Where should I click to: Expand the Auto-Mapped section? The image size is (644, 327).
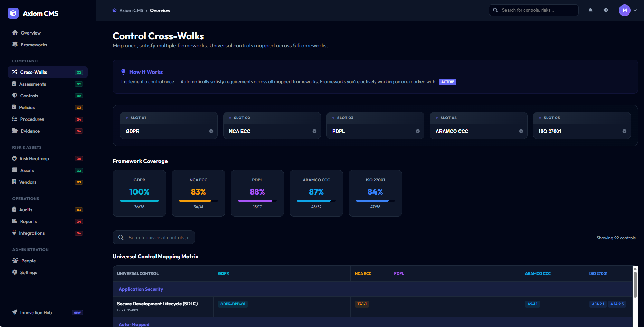tap(134, 324)
